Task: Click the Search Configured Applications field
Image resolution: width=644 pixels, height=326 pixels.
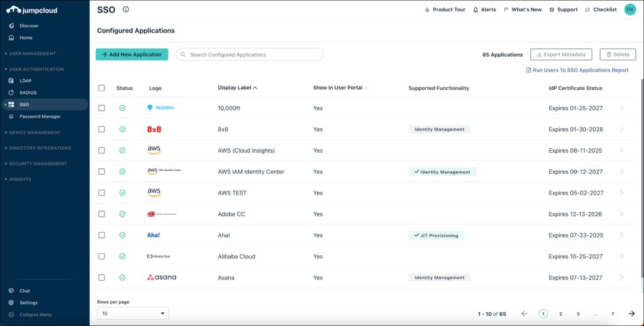Action: click(x=249, y=55)
